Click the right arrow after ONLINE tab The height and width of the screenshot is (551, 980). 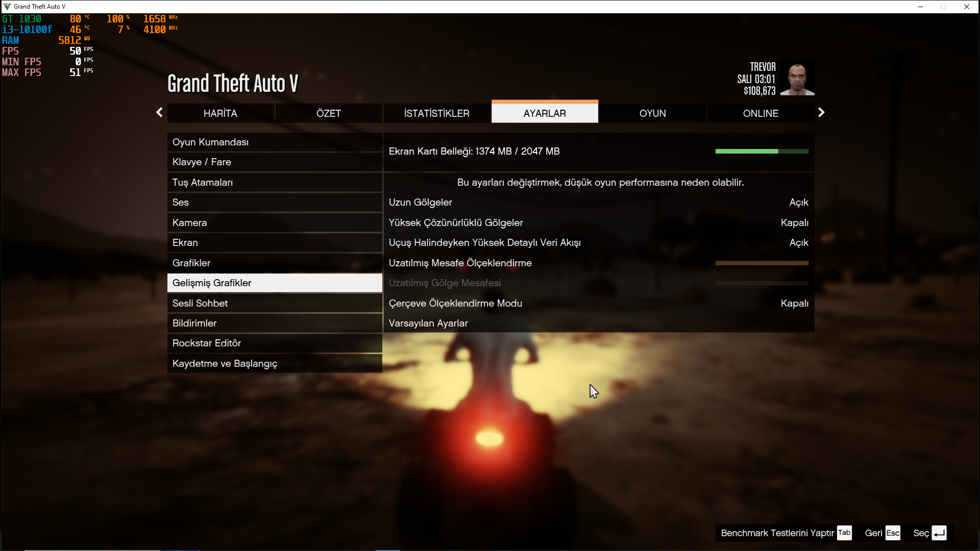pos(821,113)
